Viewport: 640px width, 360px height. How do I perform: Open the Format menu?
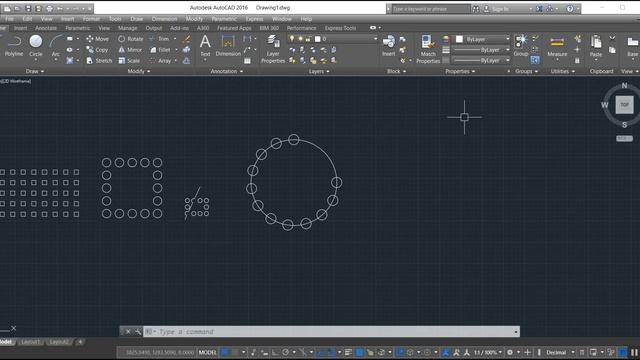click(x=91, y=19)
